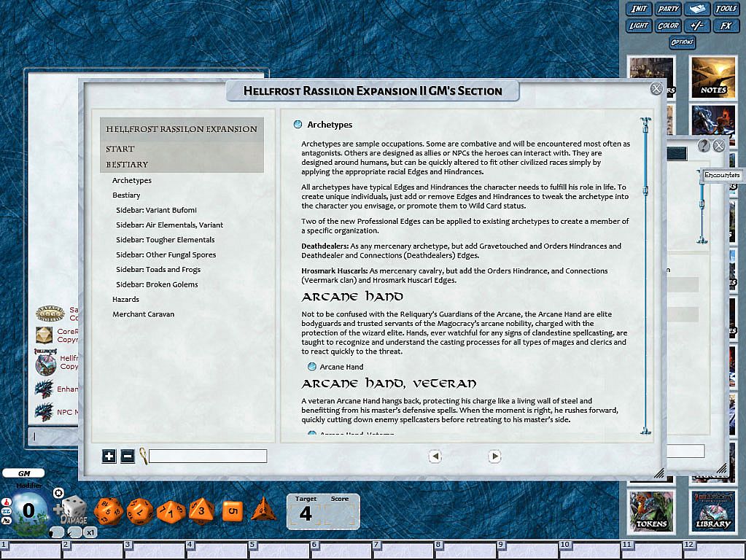Pick the orange d4 die
This screenshot has height=560, width=746.
pyautogui.click(x=263, y=510)
